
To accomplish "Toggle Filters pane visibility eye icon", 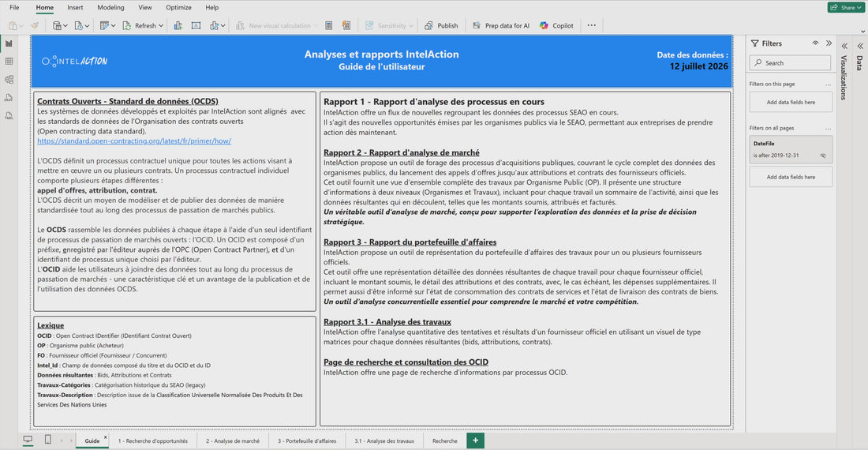I will click(x=815, y=43).
